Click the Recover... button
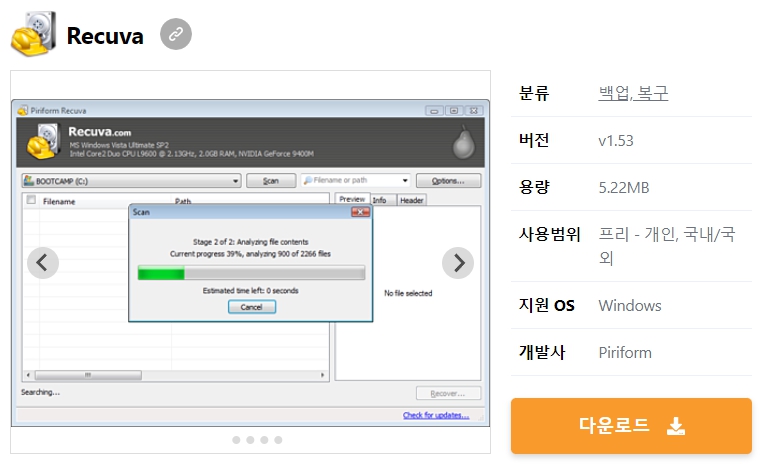 pyautogui.click(x=448, y=393)
